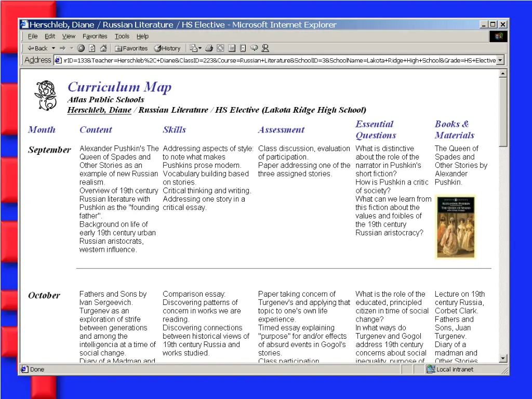Refresh the page using the Refresh icon
This screenshot has height=399, width=532.
click(92, 48)
